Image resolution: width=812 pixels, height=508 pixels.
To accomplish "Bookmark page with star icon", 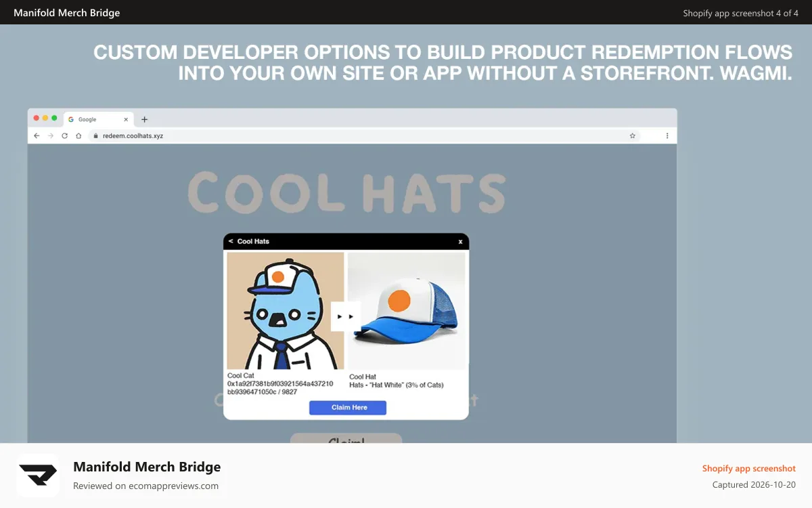I will click(633, 135).
